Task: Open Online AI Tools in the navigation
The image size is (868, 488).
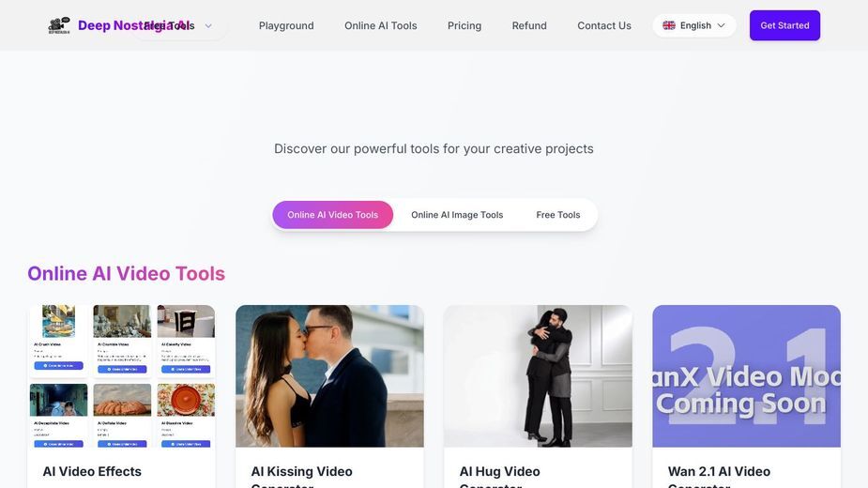Action: pyautogui.click(x=381, y=25)
